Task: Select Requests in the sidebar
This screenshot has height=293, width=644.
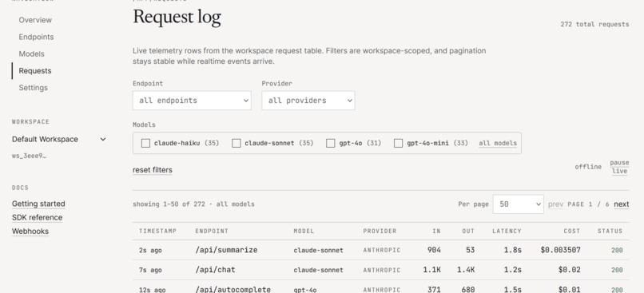Action: pyautogui.click(x=35, y=70)
